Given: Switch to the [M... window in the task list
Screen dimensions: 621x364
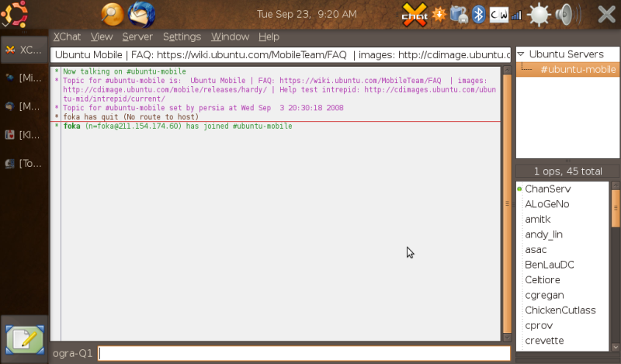Looking at the screenshot, I should 24,106.
